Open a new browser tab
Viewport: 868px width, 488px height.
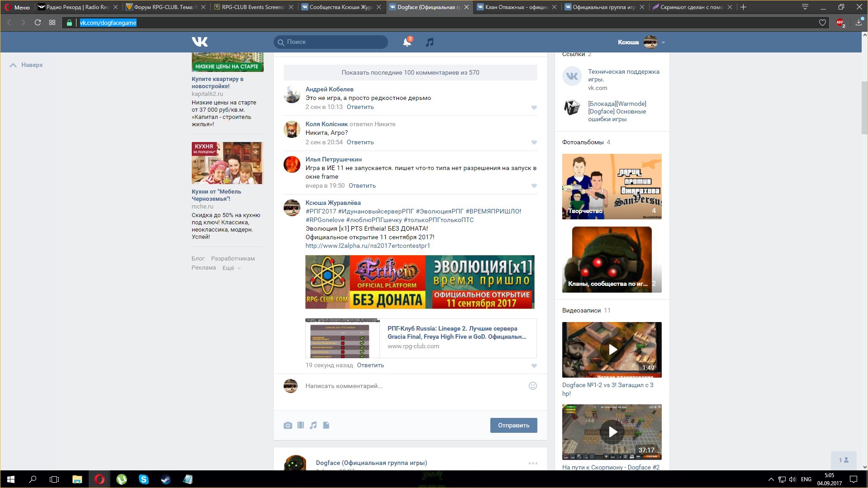[x=743, y=7]
